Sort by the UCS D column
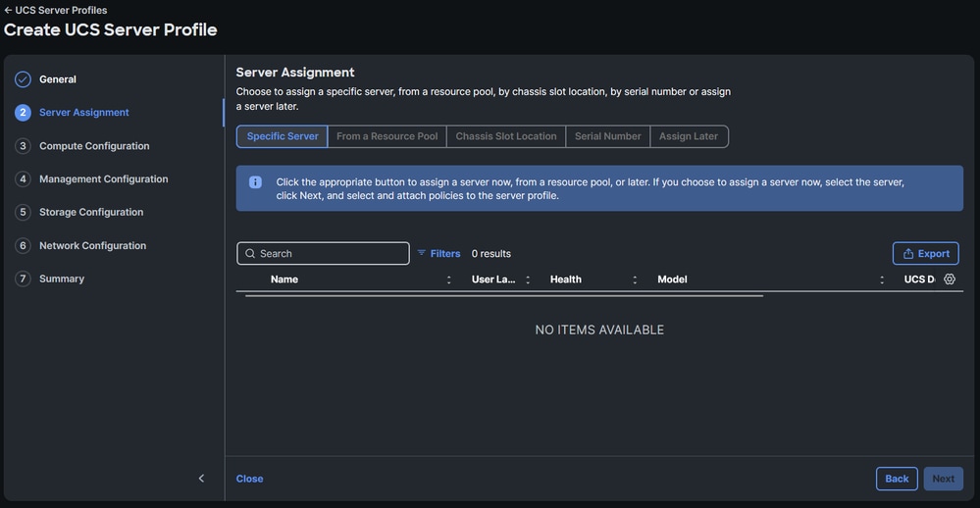 click(919, 279)
